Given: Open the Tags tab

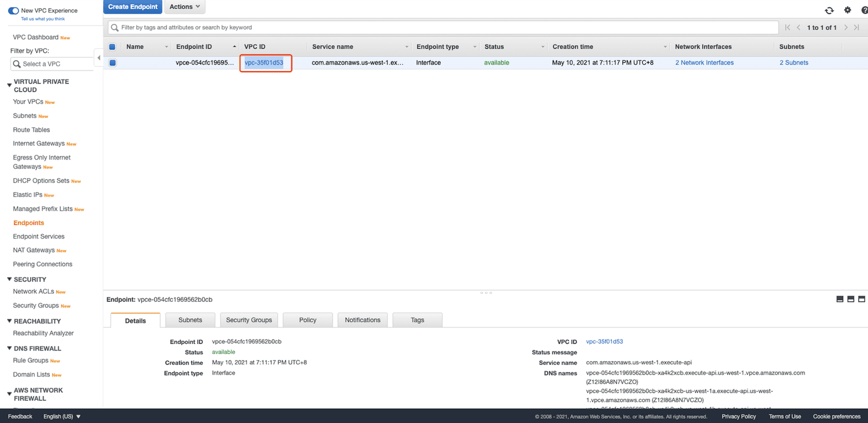Looking at the screenshot, I should pyautogui.click(x=417, y=320).
